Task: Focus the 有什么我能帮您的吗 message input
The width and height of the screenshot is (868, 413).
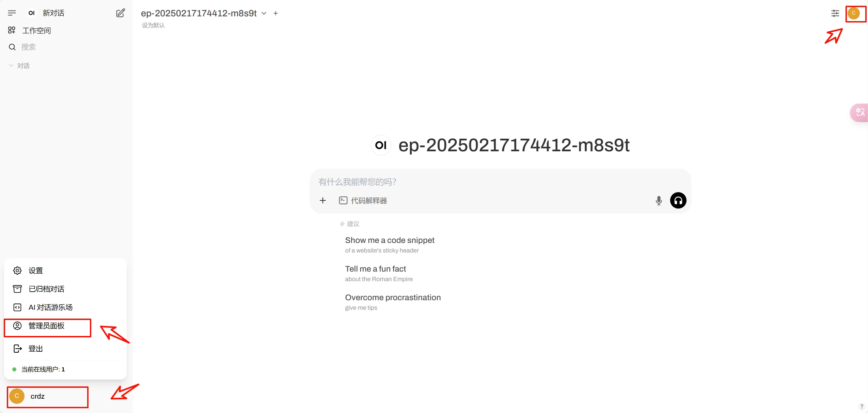Action: click(500, 182)
